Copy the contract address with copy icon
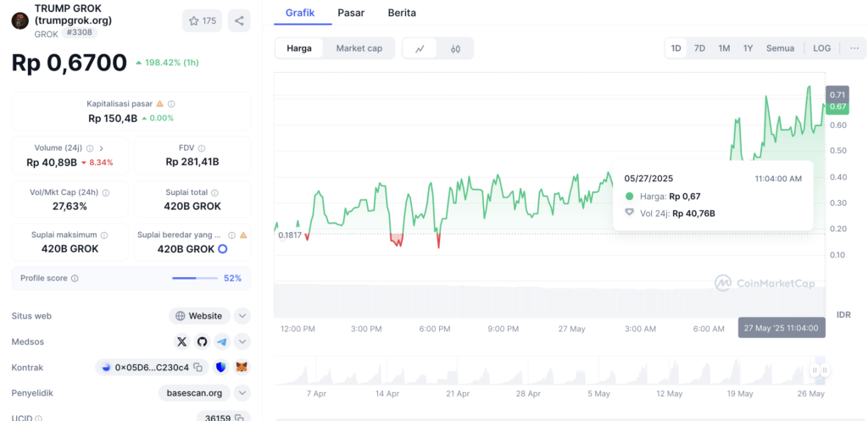 click(x=198, y=368)
